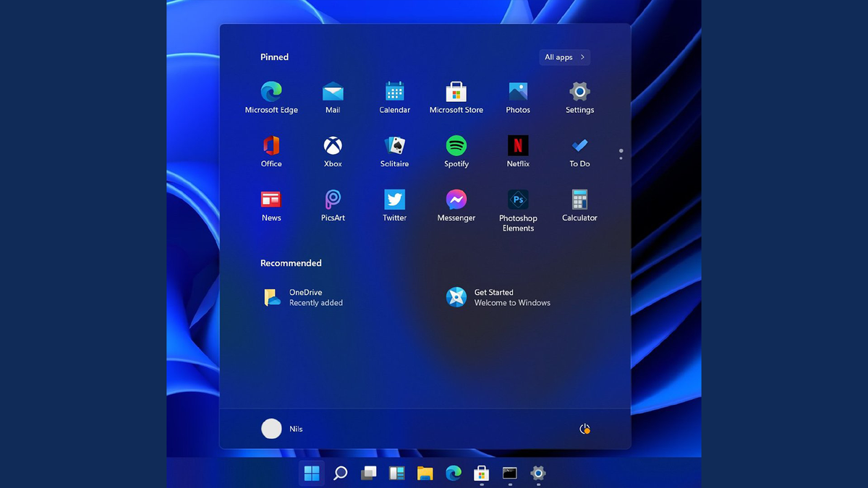Open the All apps list
The width and height of the screenshot is (868, 488).
(x=564, y=57)
